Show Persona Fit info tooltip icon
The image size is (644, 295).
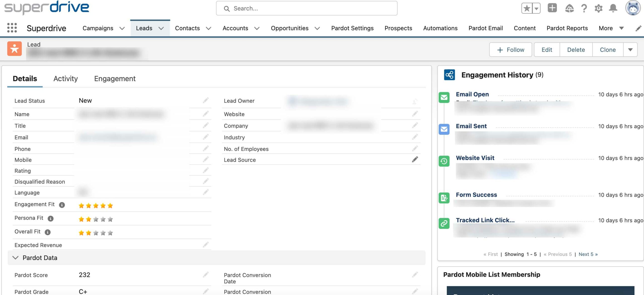(x=51, y=218)
